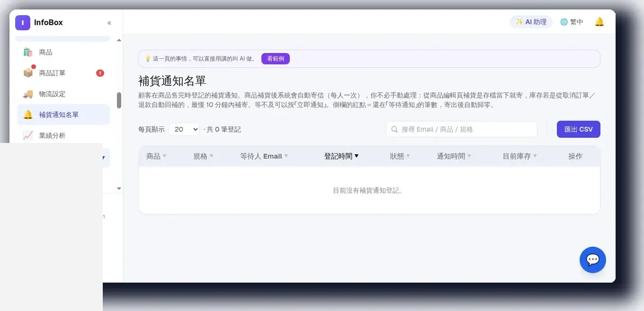
Task: Click the red badge on 商品訂單
Action: 100,73
